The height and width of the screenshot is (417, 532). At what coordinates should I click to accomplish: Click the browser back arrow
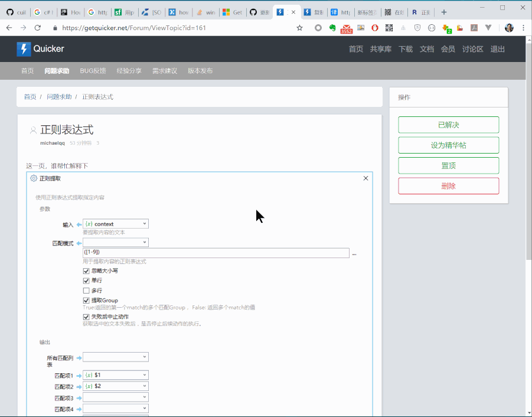click(x=9, y=27)
